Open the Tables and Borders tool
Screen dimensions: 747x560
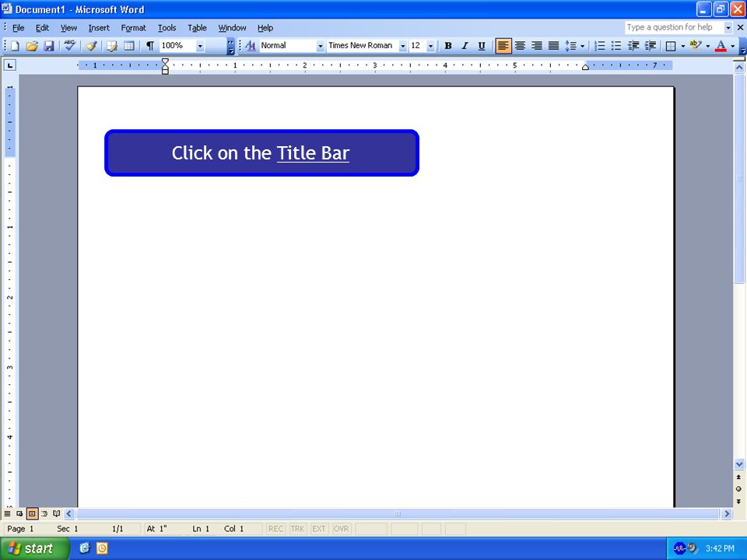click(x=112, y=46)
